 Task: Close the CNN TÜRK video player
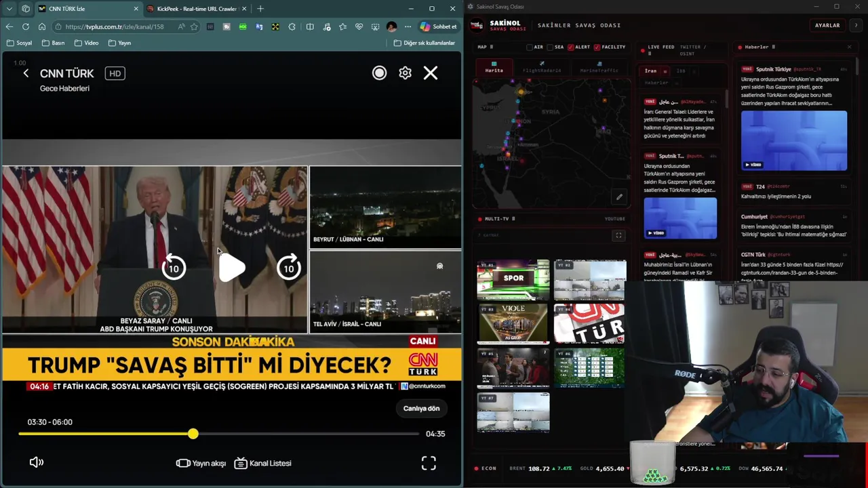431,73
